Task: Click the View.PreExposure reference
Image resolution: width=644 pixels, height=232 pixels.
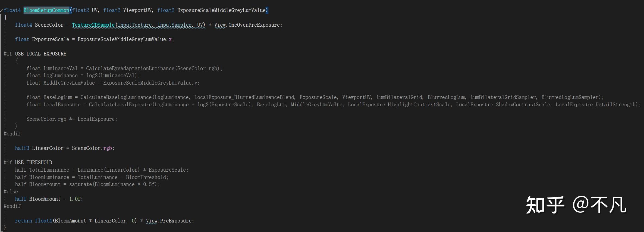Action: point(169,221)
